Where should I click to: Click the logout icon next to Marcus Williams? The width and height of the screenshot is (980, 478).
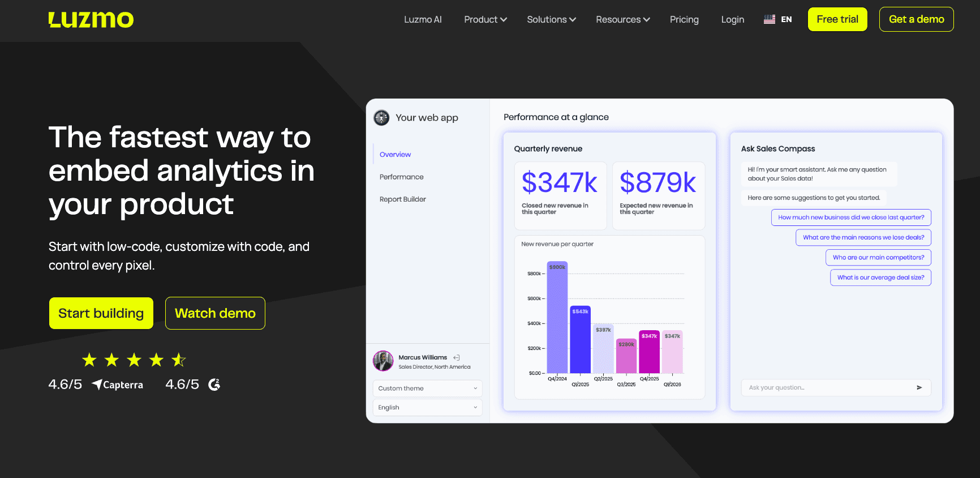click(x=457, y=357)
